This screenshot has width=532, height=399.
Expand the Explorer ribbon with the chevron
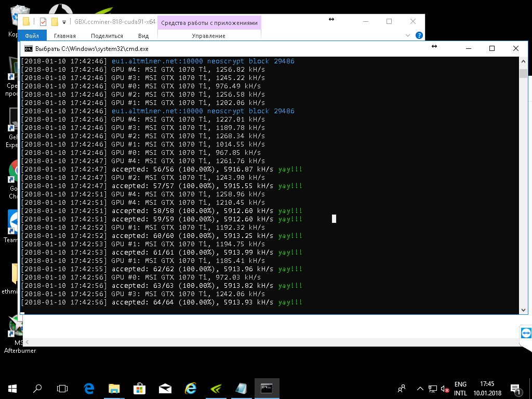pyautogui.click(x=408, y=35)
